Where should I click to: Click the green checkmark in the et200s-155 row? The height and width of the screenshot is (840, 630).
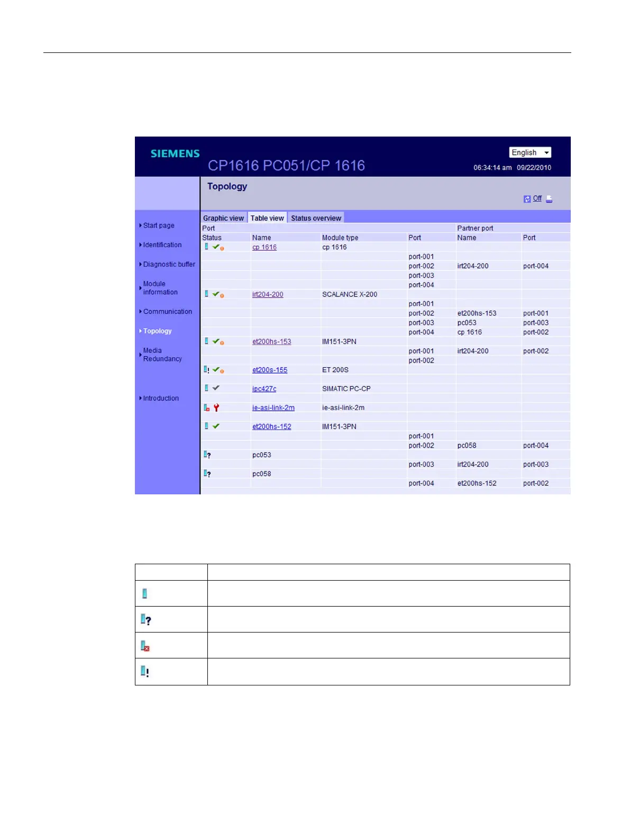[x=216, y=369]
